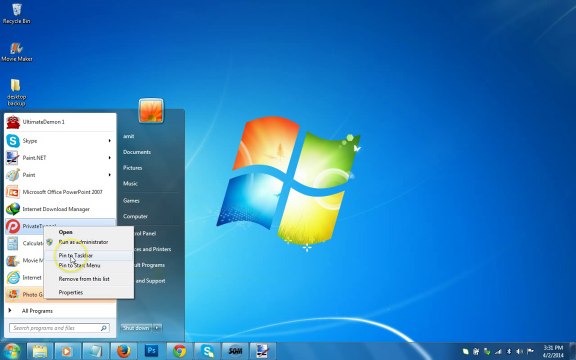Viewport: 576px width, 360px height.
Task: Click the SOM taskbar button
Action: tap(235, 352)
